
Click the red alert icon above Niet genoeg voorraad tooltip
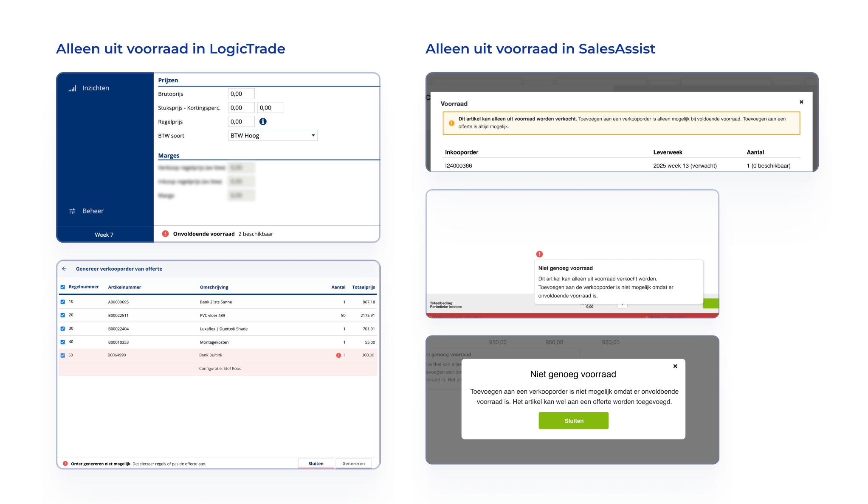[539, 254]
